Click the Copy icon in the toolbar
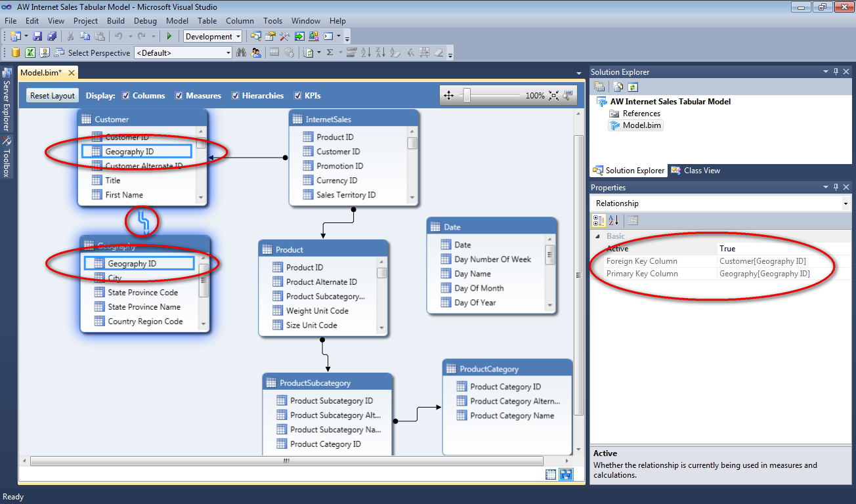Viewport: 856px width, 504px height. (x=85, y=37)
